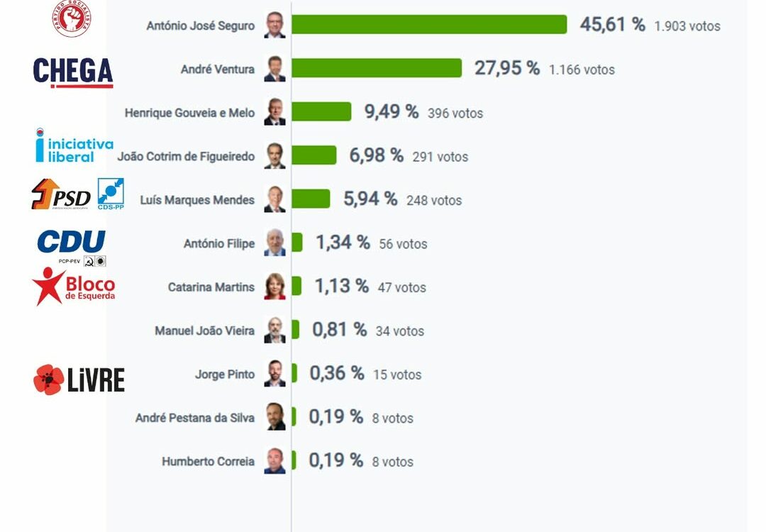Click André Ventura's portrait thumbnail

[x=274, y=70]
